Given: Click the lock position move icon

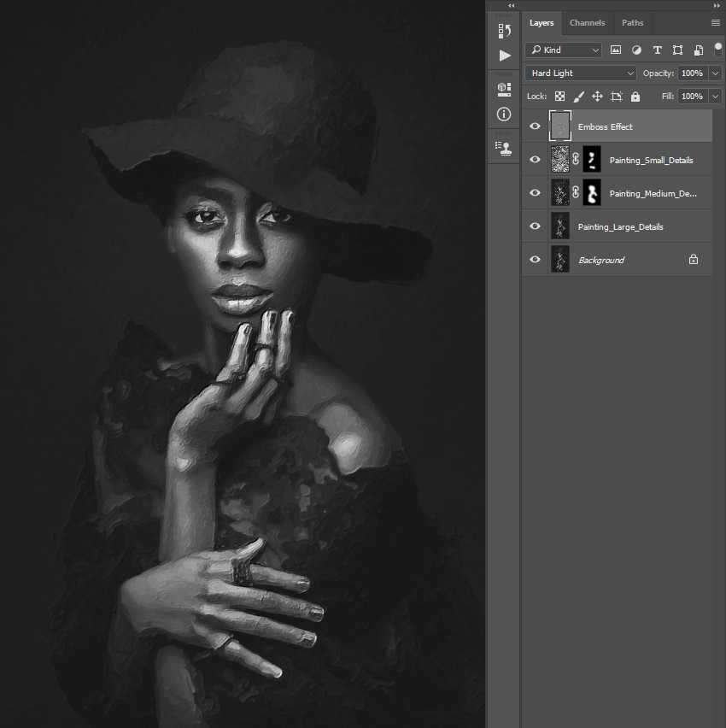Looking at the screenshot, I should tap(597, 97).
